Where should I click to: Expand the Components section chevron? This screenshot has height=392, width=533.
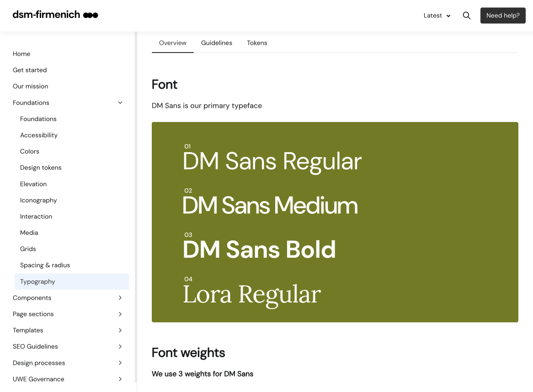tap(120, 298)
